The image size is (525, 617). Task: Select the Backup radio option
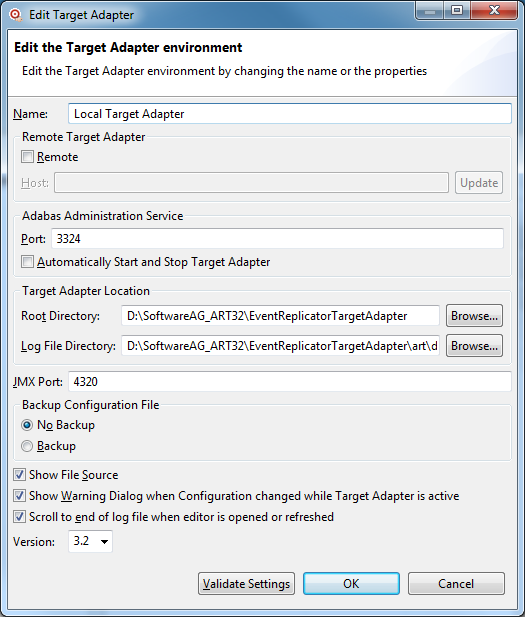pyautogui.click(x=27, y=446)
